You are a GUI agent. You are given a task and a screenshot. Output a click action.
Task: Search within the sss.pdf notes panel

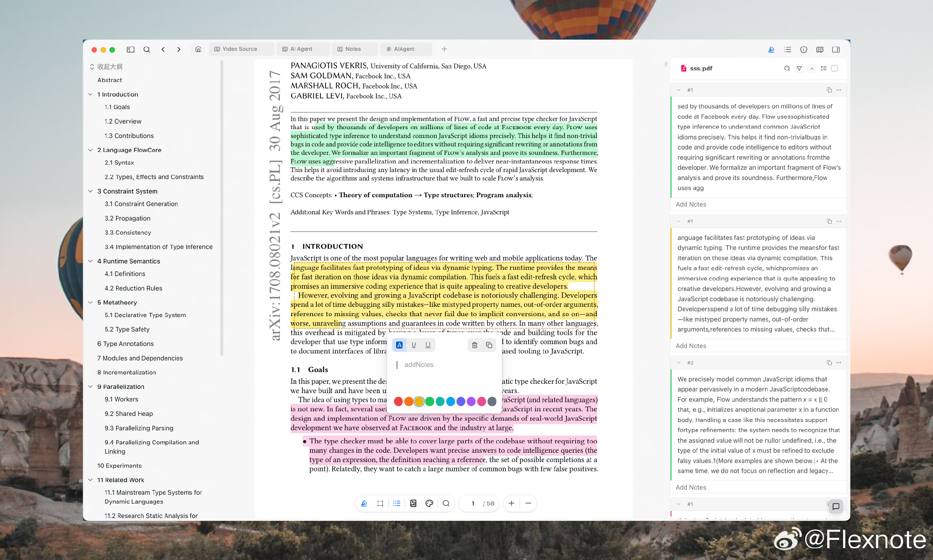pos(787,69)
